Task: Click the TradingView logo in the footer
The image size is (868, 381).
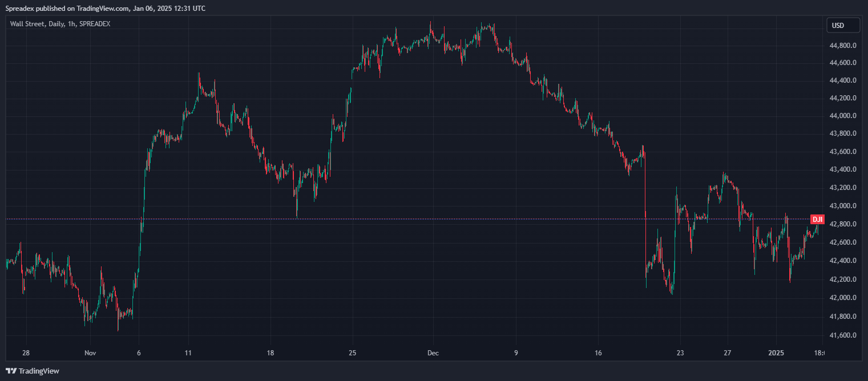Action: click(x=32, y=371)
